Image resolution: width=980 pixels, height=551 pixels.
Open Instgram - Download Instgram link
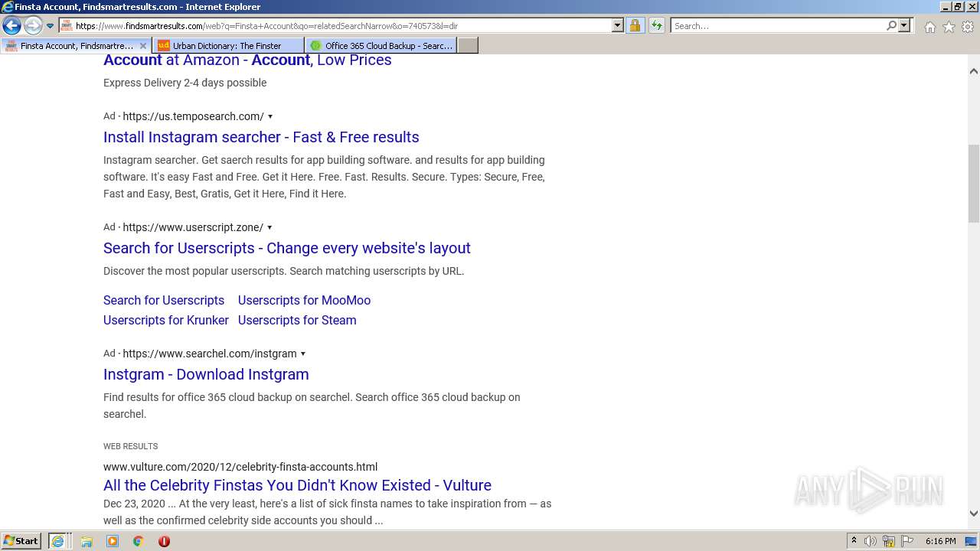click(206, 374)
